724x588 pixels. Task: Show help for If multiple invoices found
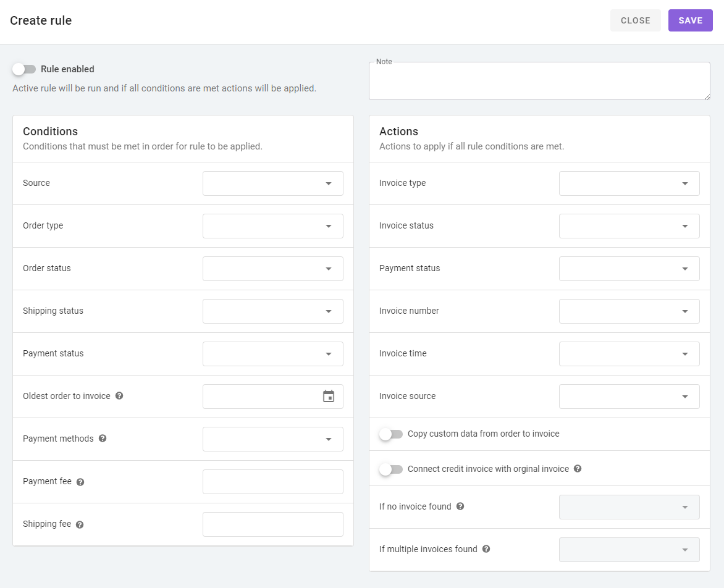click(486, 548)
